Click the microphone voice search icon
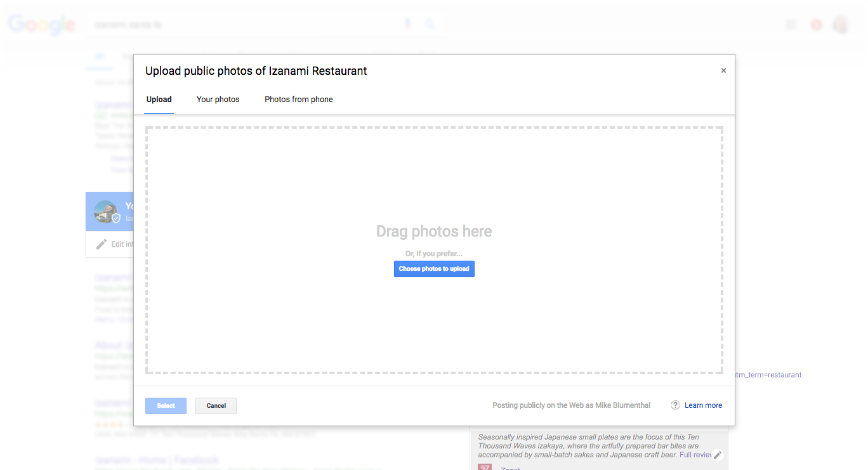This screenshot has width=868, height=470. pyautogui.click(x=408, y=24)
